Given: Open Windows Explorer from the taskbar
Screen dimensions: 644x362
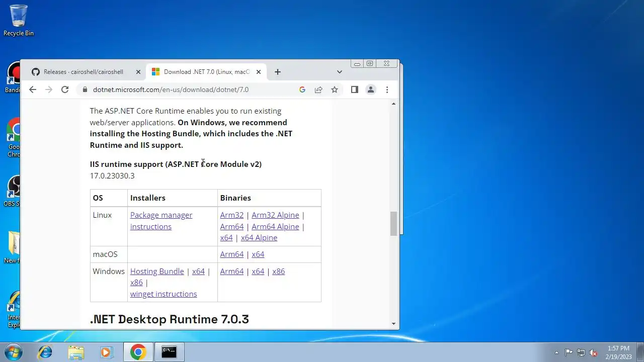Looking at the screenshot, I should [76, 352].
